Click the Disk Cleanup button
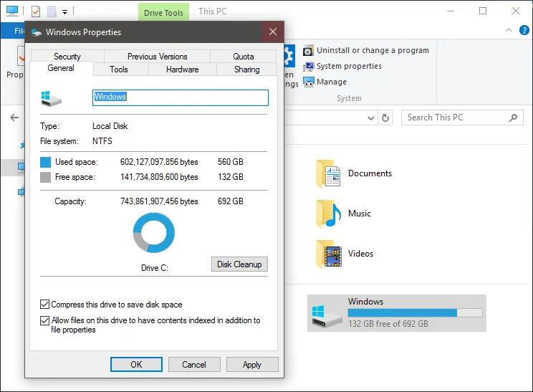Screen dimensions: 533x392 click(239, 264)
